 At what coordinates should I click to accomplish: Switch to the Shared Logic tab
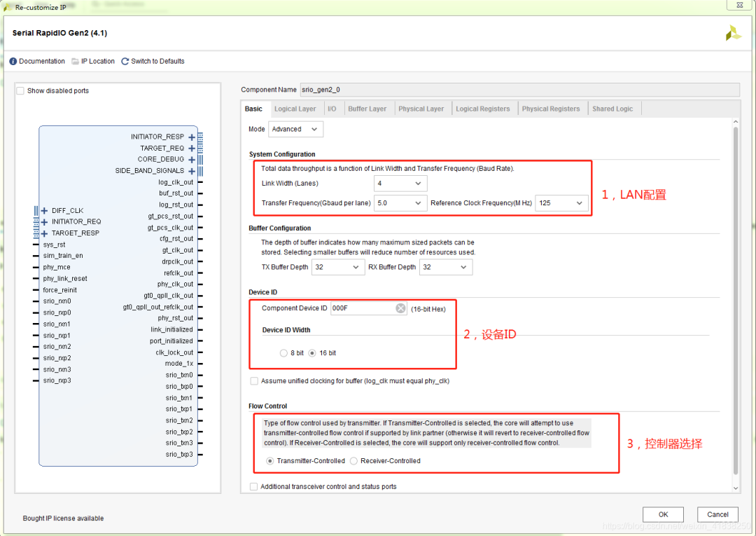[612, 109]
